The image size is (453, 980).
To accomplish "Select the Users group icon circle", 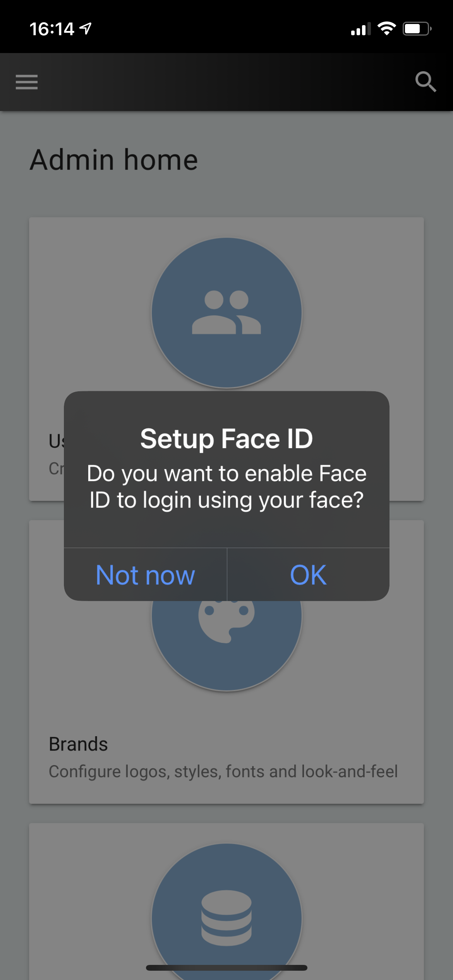I will [x=226, y=313].
